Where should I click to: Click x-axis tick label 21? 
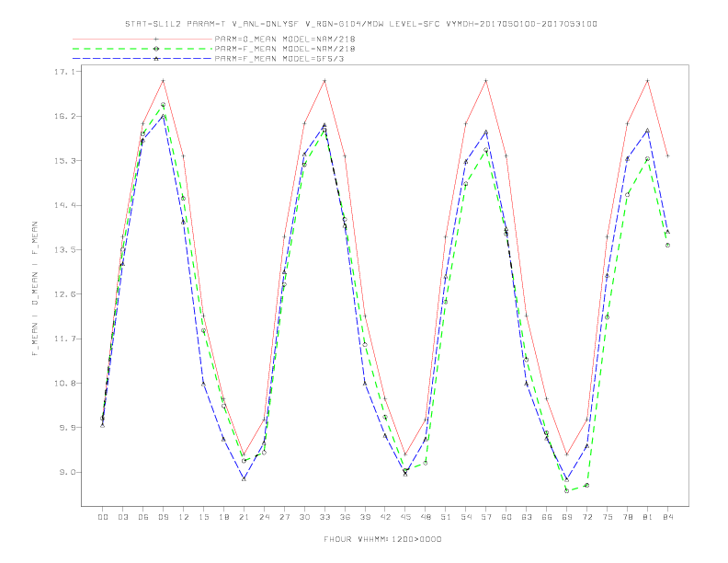244,517
